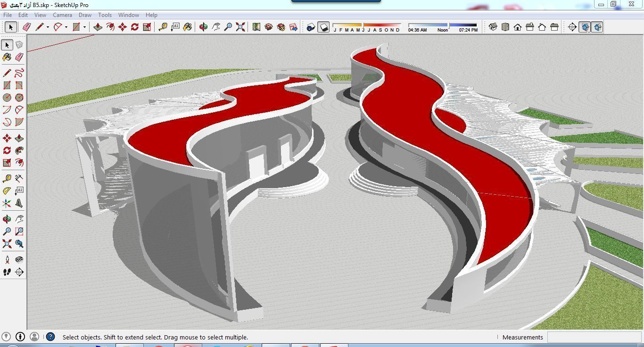This screenshot has height=347, width=644.
Task: Open the Camera menu
Action: tap(62, 15)
